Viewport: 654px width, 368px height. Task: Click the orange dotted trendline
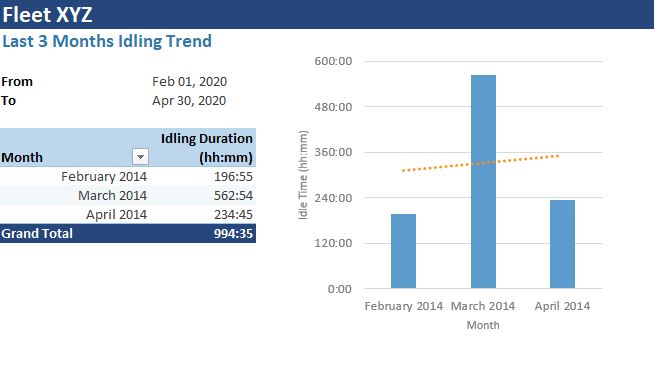tap(480, 163)
